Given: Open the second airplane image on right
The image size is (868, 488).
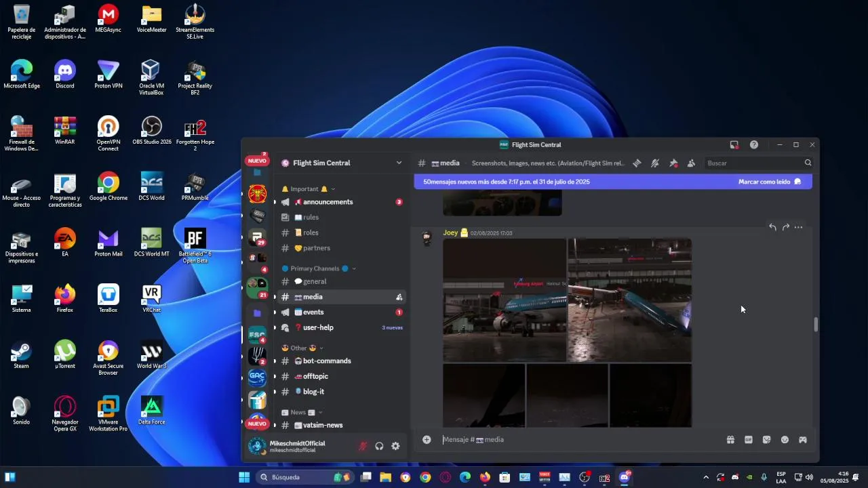Looking at the screenshot, I should click(630, 300).
